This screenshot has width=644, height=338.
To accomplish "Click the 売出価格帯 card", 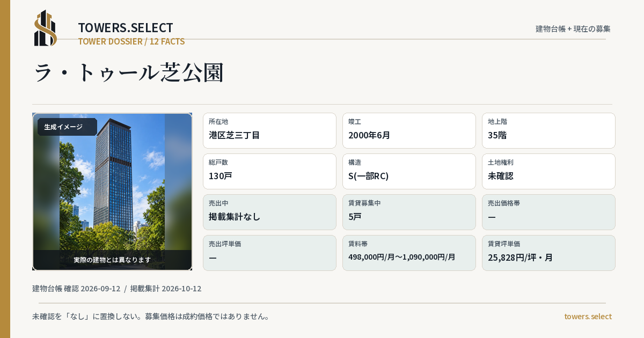I will (548, 212).
